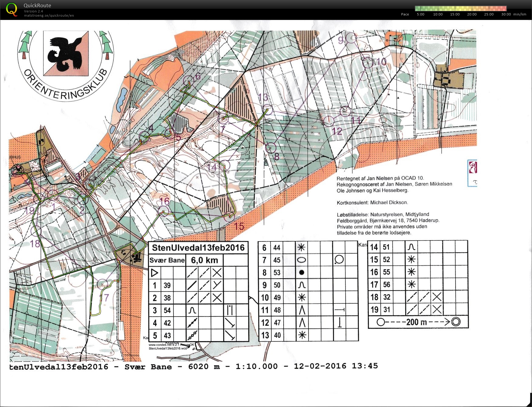
Task: Select the 25:00 pace legend value
Action: (x=489, y=14)
